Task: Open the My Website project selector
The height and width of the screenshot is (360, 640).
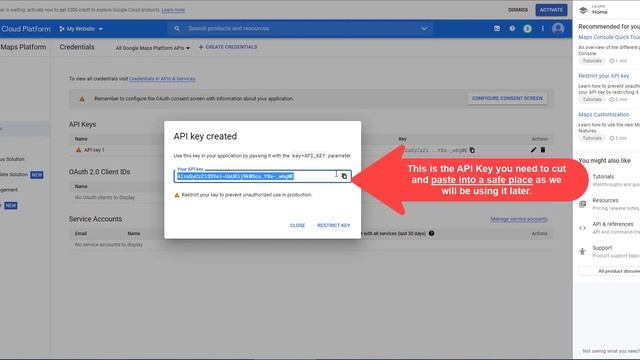Action: click(81, 29)
